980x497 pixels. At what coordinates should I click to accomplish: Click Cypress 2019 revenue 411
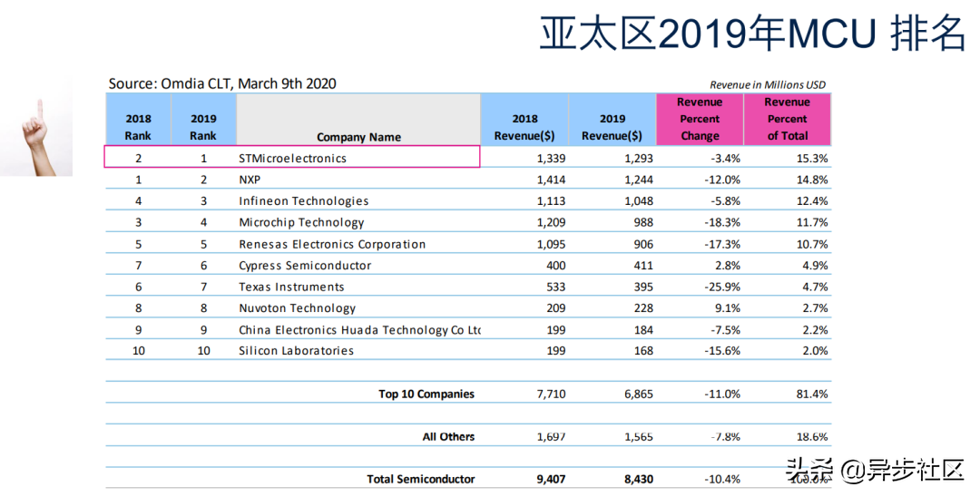(x=643, y=266)
